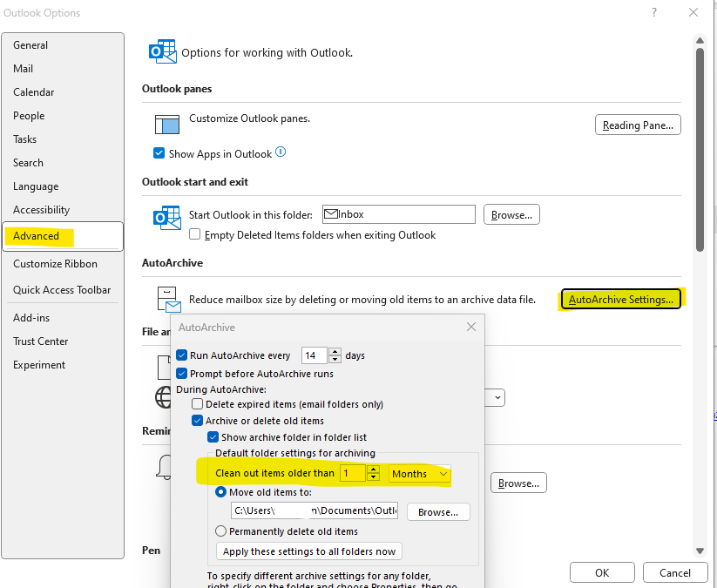Open Quick Access Toolbar category
The image size is (717, 588).
63,290
